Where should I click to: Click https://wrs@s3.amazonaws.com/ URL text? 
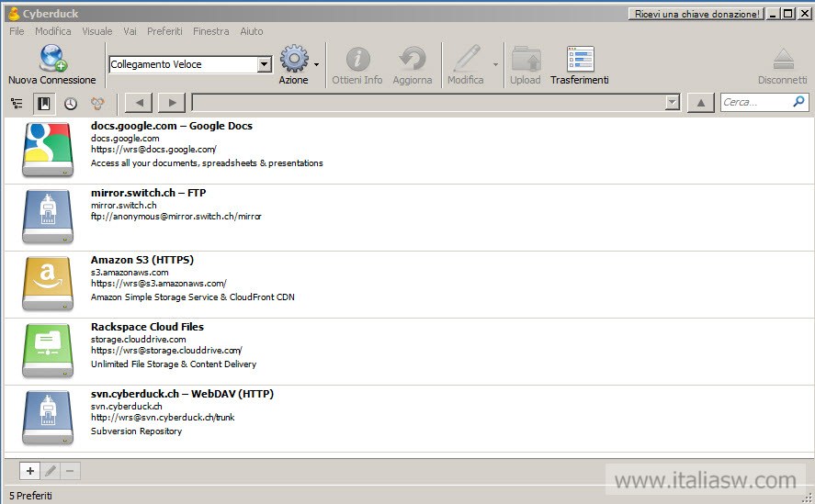pyautogui.click(x=159, y=284)
